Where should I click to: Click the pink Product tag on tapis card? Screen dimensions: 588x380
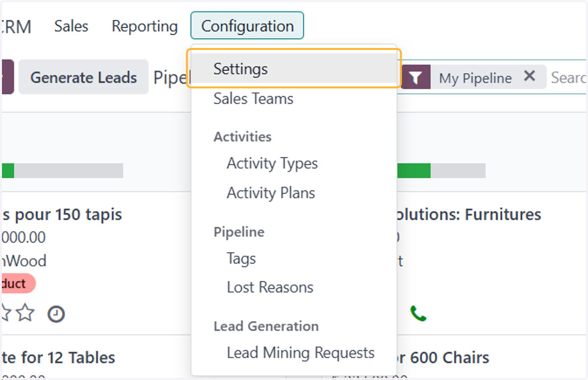click(18, 284)
